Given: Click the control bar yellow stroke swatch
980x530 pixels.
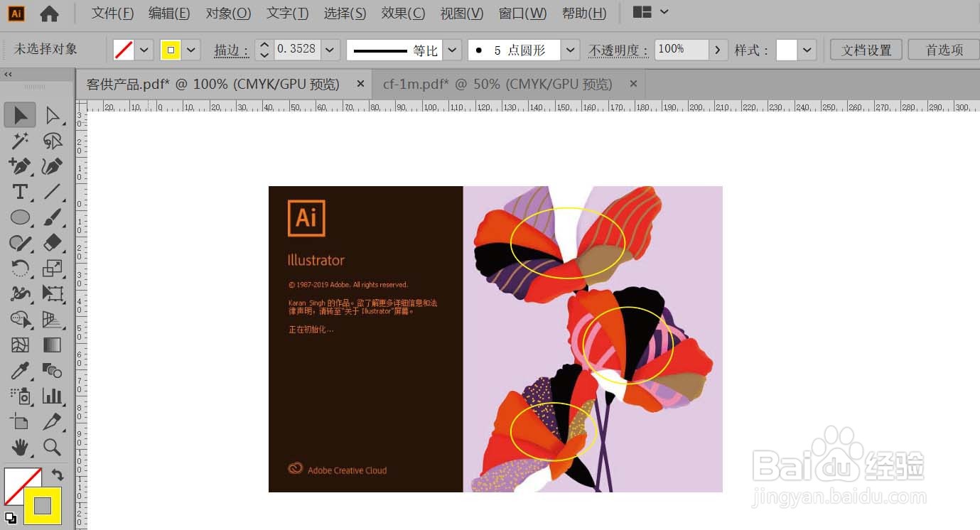Looking at the screenshot, I should pos(171,50).
